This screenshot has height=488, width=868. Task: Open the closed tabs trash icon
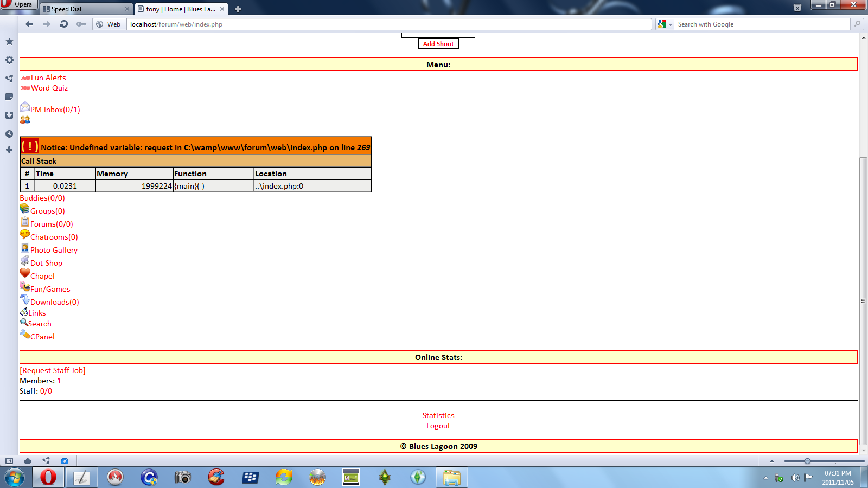click(x=797, y=8)
